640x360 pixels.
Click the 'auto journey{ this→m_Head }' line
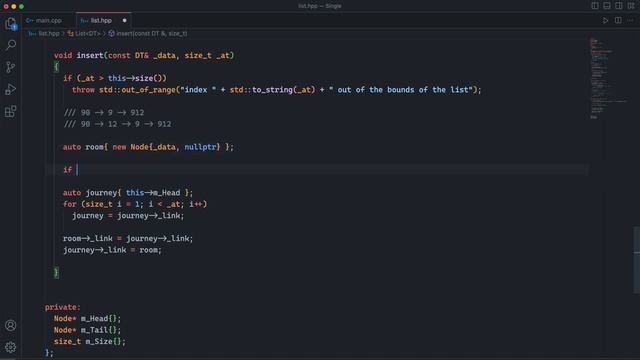pos(128,193)
